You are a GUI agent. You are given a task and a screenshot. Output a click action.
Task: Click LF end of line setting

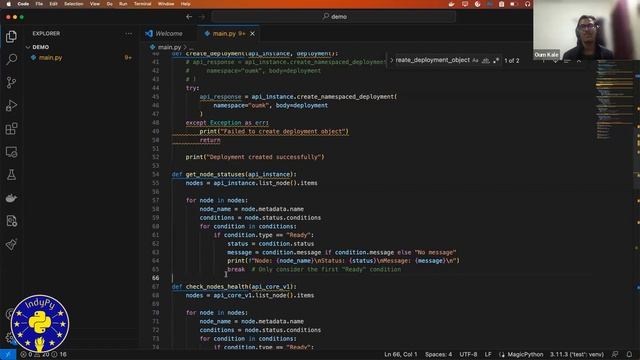tap(488, 354)
